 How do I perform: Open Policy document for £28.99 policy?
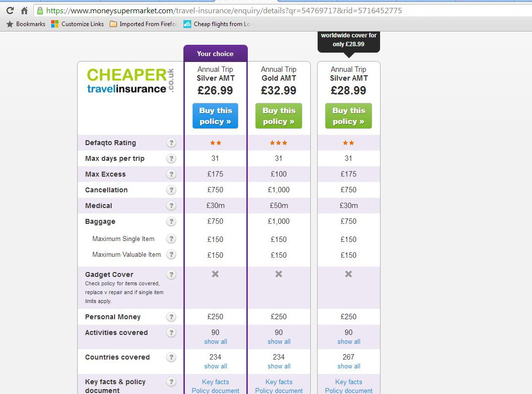point(349,391)
